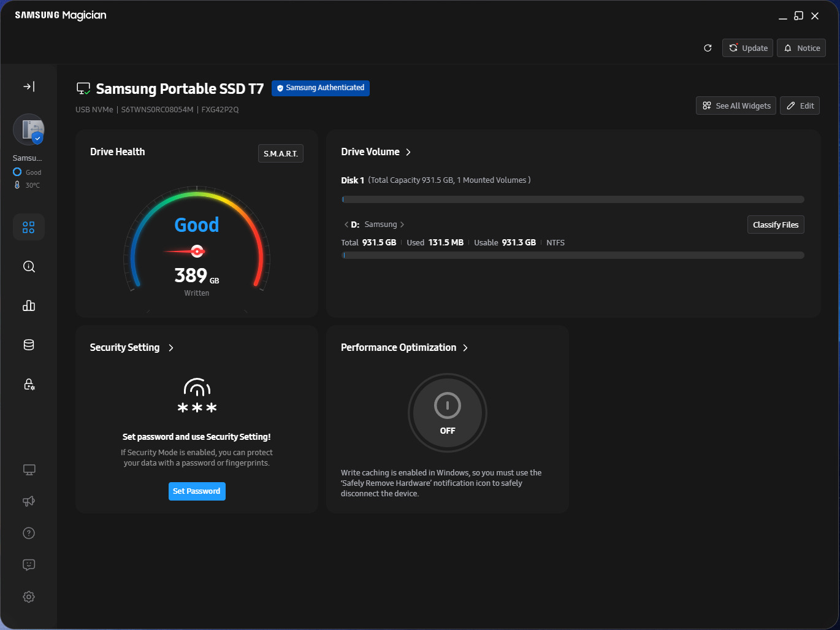Click the refresh icon beside Update
Image resolution: width=840 pixels, height=630 pixels.
click(x=708, y=48)
